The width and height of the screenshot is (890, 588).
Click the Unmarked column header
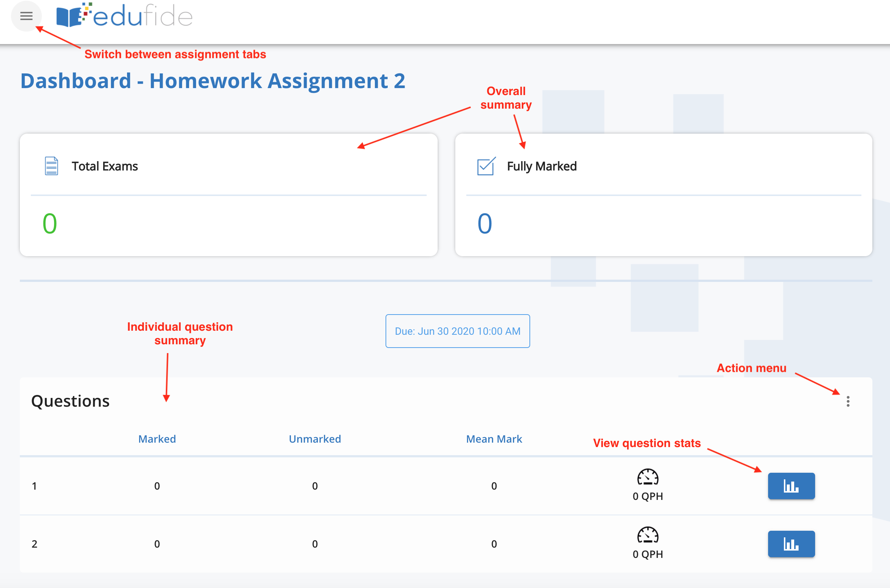[x=315, y=439]
